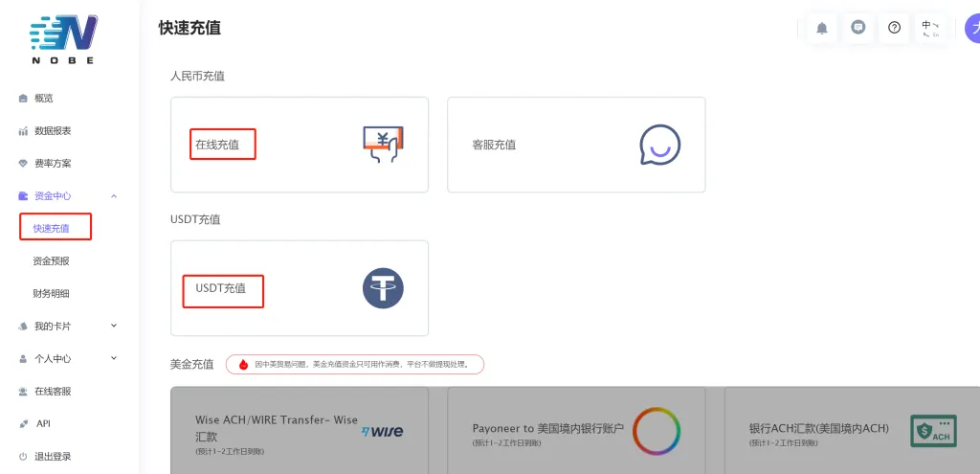980x474 pixels.
Task: Select 财务明细 submenu item
Action: point(52,294)
